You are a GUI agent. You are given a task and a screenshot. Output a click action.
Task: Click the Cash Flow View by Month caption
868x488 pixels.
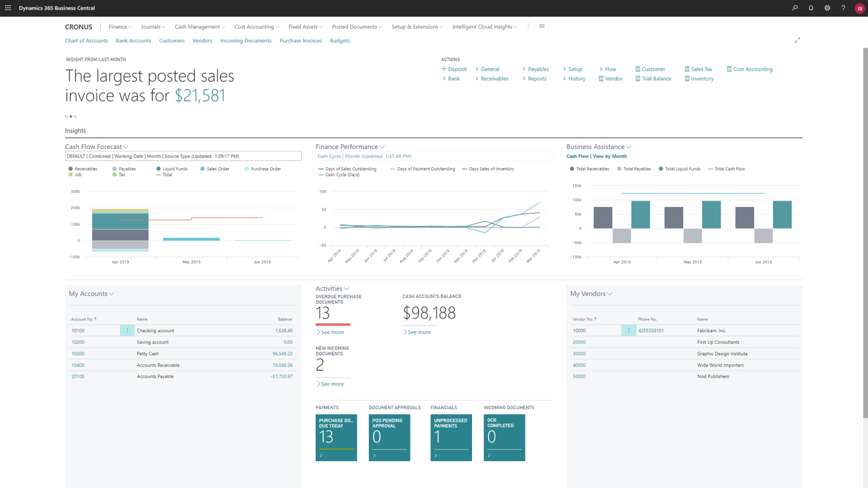tap(597, 156)
